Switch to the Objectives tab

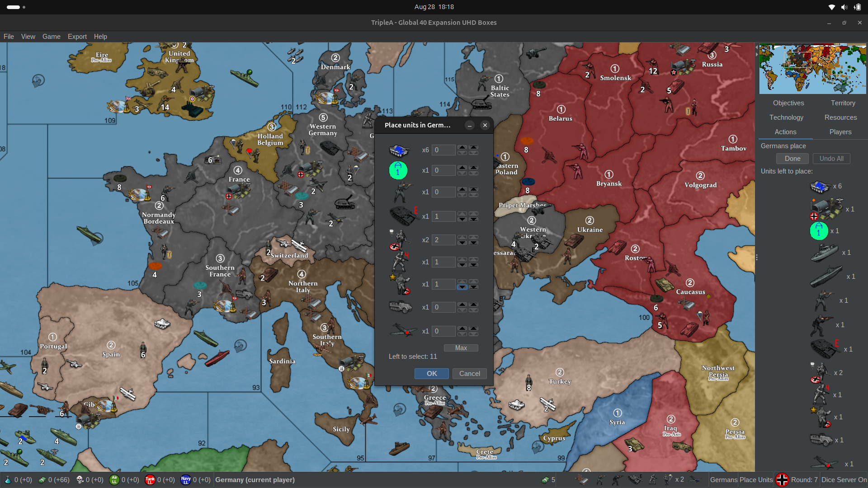[x=788, y=103]
